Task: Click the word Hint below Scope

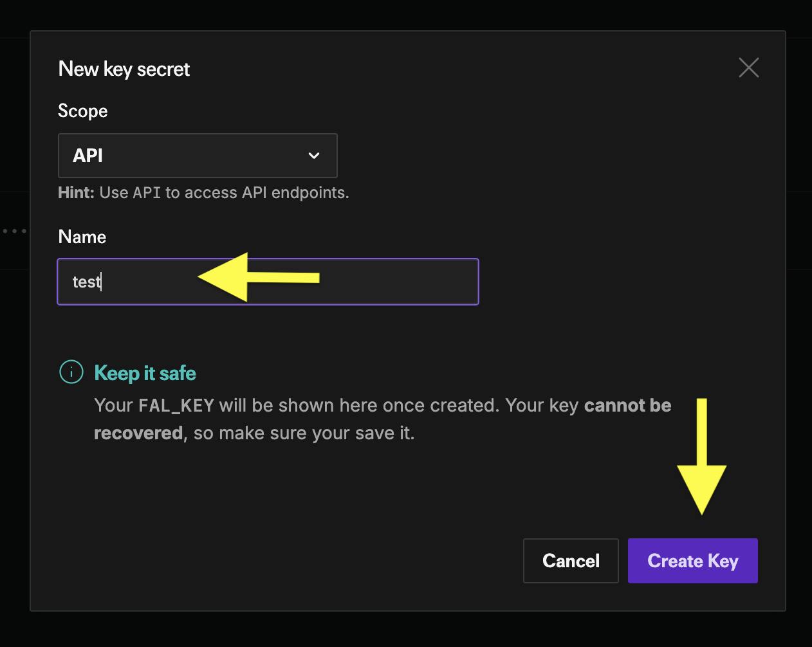Action: coord(76,193)
